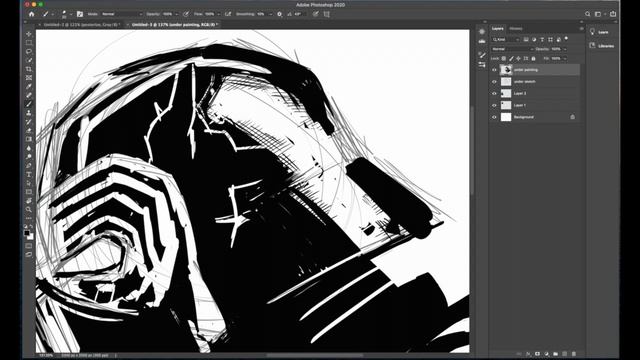Image resolution: width=640 pixels, height=360 pixels.
Task: Select the Zoom tool
Action: click(29, 209)
